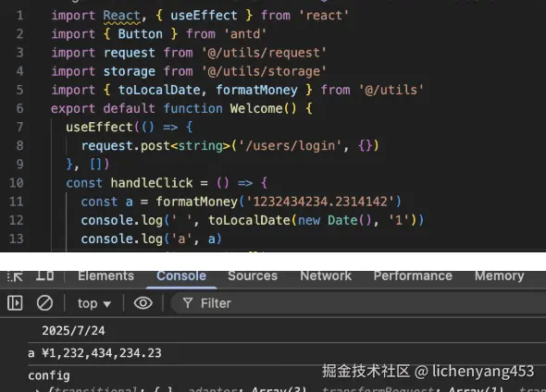Image resolution: width=546 pixels, height=392 pixels.
Task: Toggle the device toolbar icon
Action: pos(45,276)
